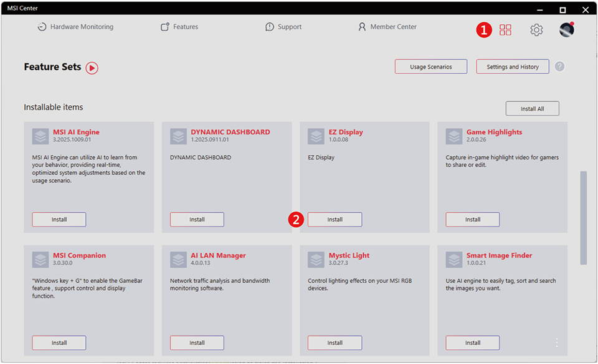Click the Mystic Light stack icon
The height and width of the screenshot is (364, 598).
(x=316, y=259)
